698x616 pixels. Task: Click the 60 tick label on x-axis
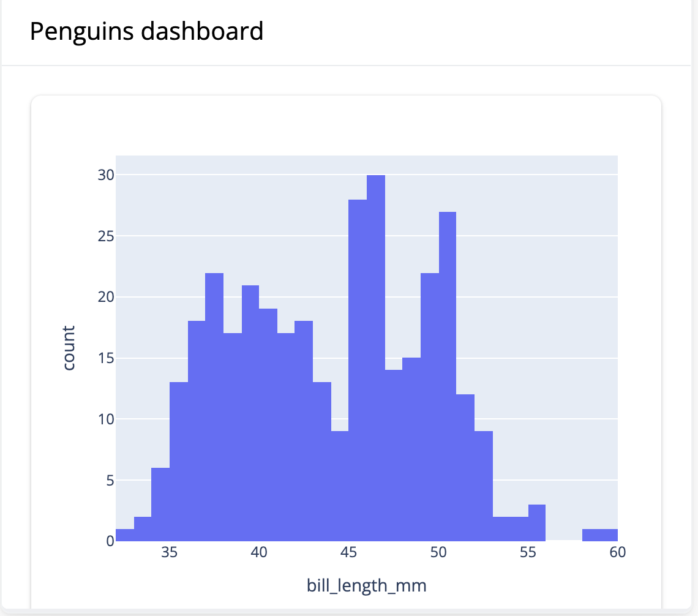tap(617, 552)
